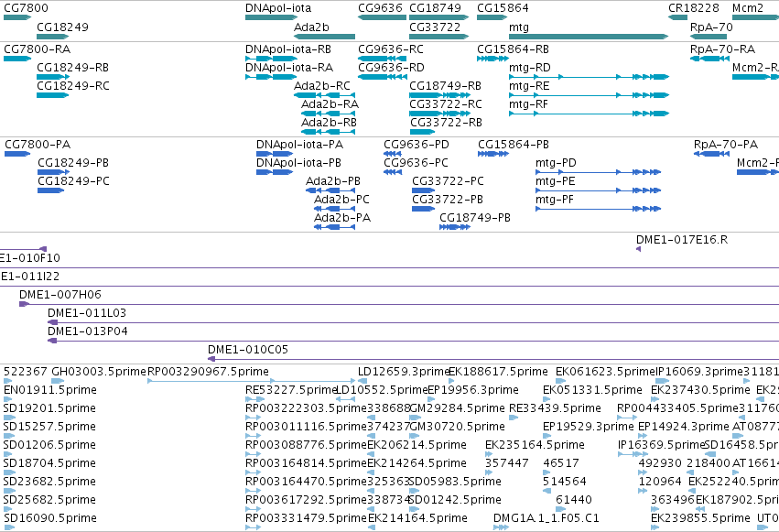Click the DME1-010C05 BAC clone
779x532 pixels.
click(493, 359)
